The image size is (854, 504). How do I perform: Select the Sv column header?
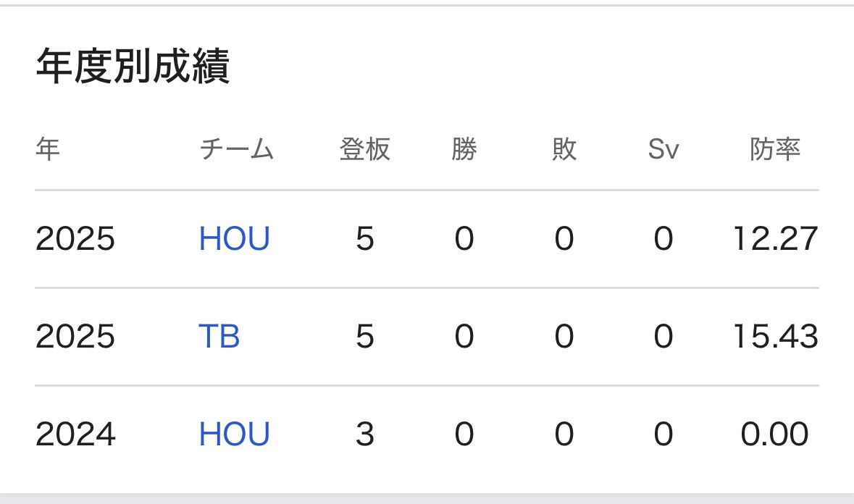click(663, 150)
